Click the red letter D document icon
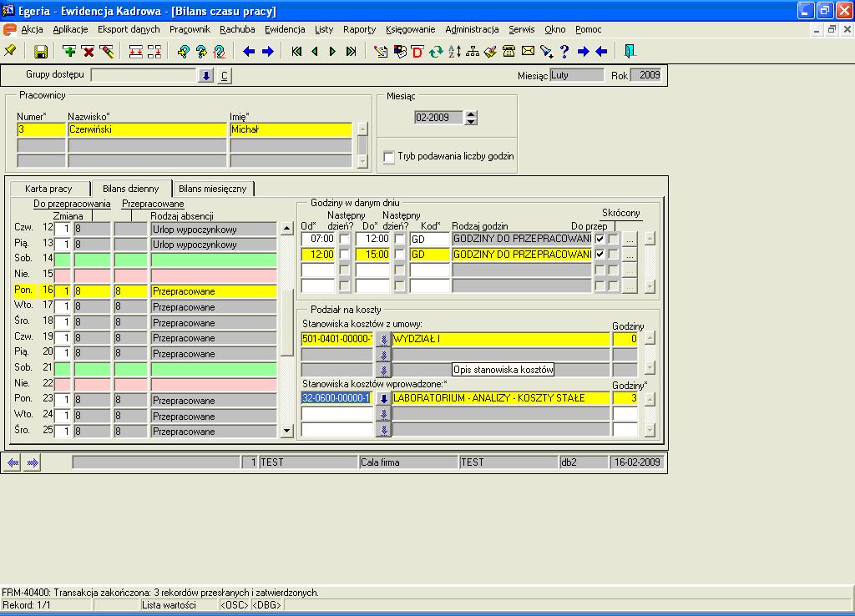 (417, 52)
